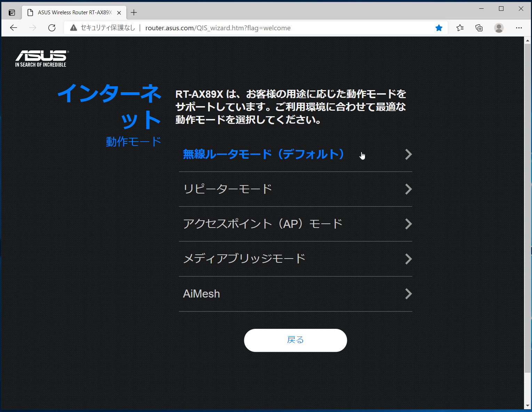Open the Collections icon

pos(479,28)
